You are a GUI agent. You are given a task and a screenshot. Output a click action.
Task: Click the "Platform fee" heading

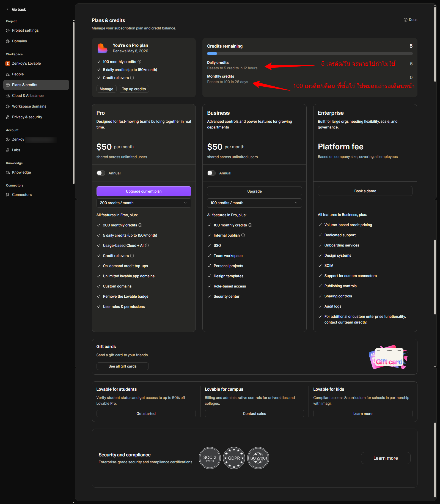[x=341, y=147]
